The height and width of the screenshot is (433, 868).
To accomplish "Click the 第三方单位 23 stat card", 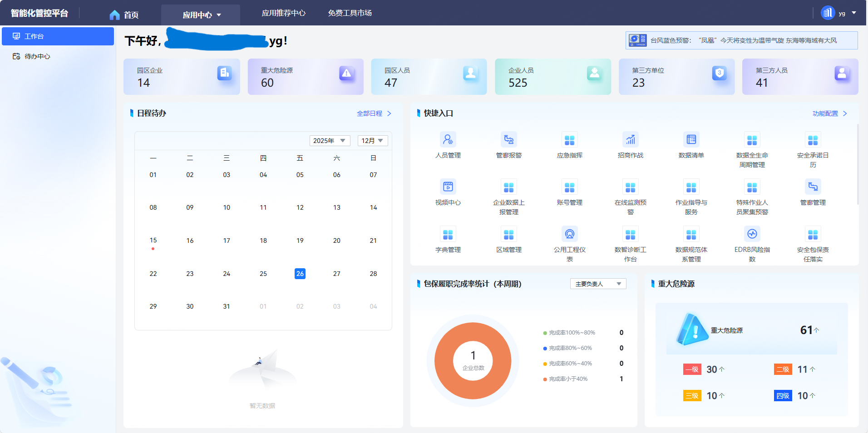I will pos(676,77).
